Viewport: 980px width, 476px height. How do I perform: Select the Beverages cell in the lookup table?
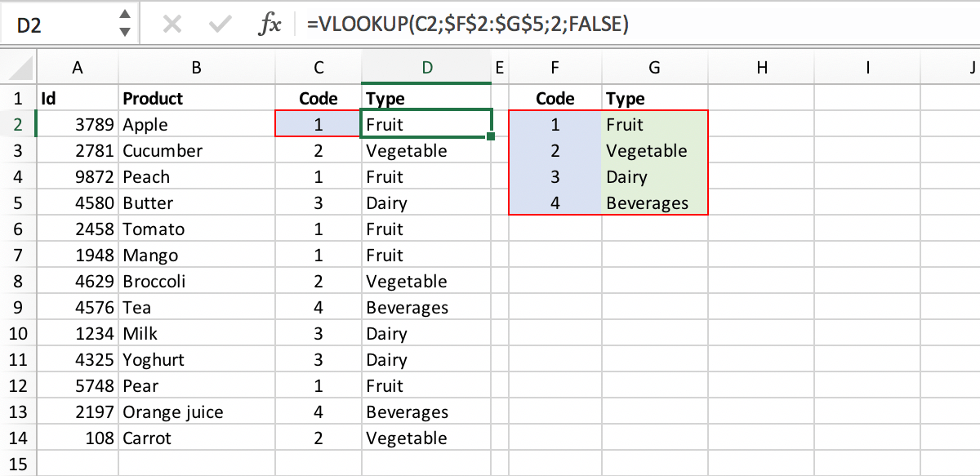[x=653, y=202]
